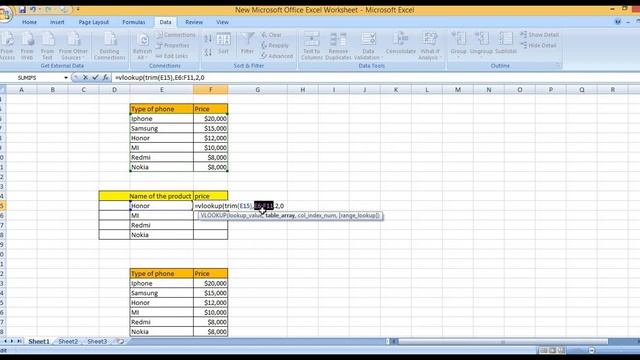Switch to Page Break Preview in status bar
The image size is (640, 360).
coord(562,350)
